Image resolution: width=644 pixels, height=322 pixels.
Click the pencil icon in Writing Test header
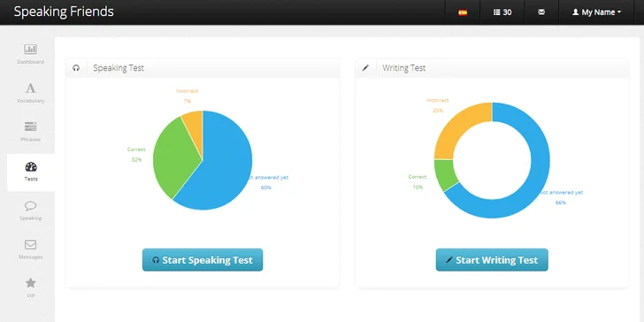[x=365, y=68]
